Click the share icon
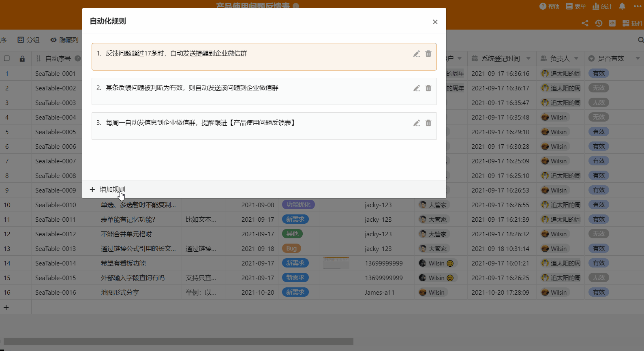Image resolution: width=644 pixels, height=351 pixels. click(x=585, y=23)
